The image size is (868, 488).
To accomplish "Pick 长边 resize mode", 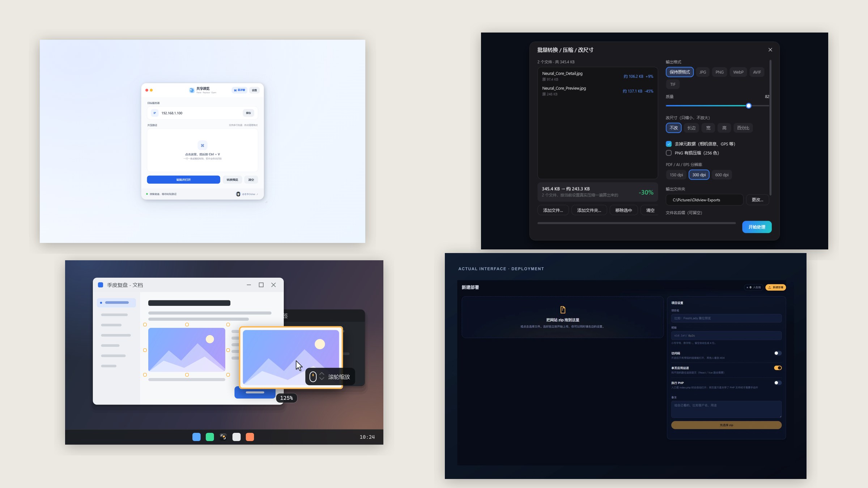I will pos(692,128).
